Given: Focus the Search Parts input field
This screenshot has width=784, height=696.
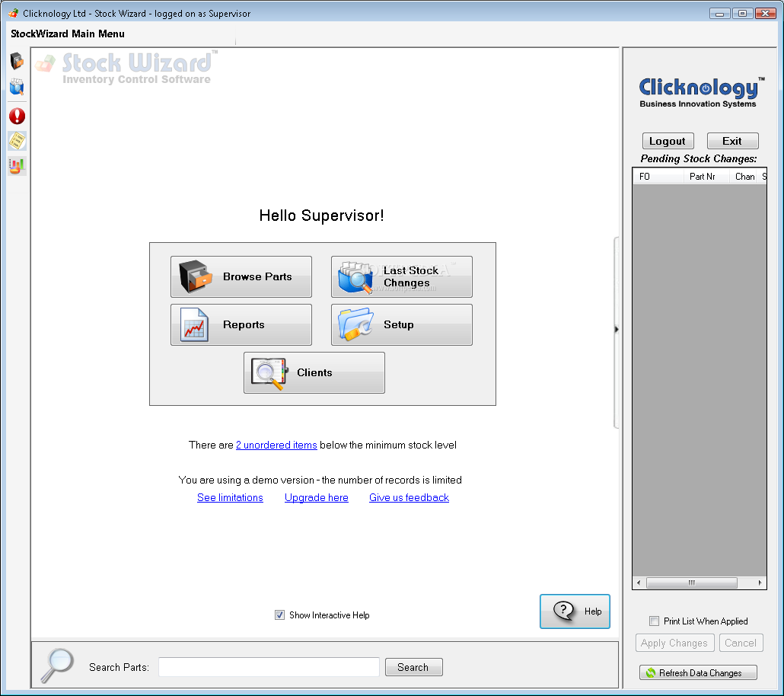Looking at the screenshot, I should coord(269,668).
